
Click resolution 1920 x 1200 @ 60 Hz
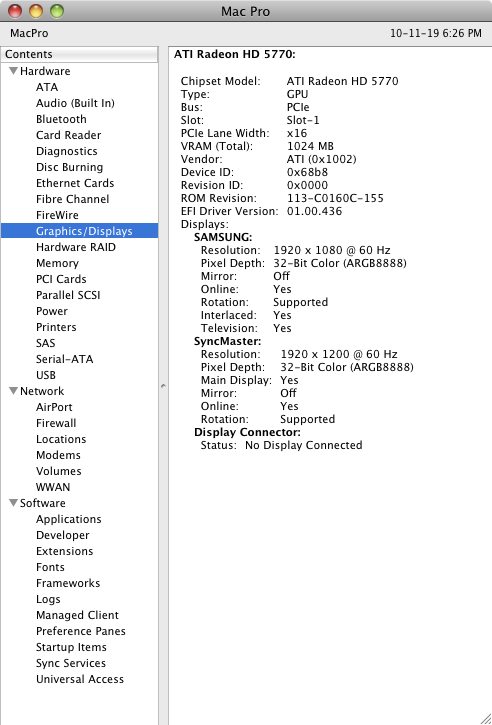[339, 354]
